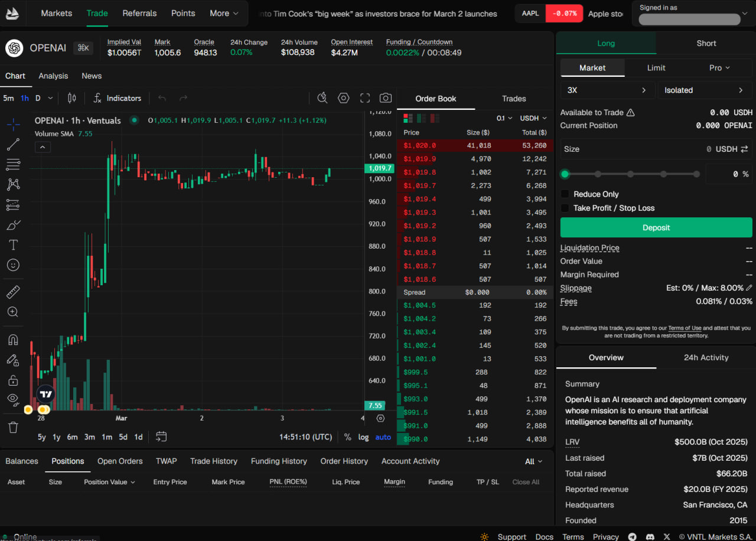Open the Analysis tab
This screenshot has width=756, height=541.
tap(53, 76)
